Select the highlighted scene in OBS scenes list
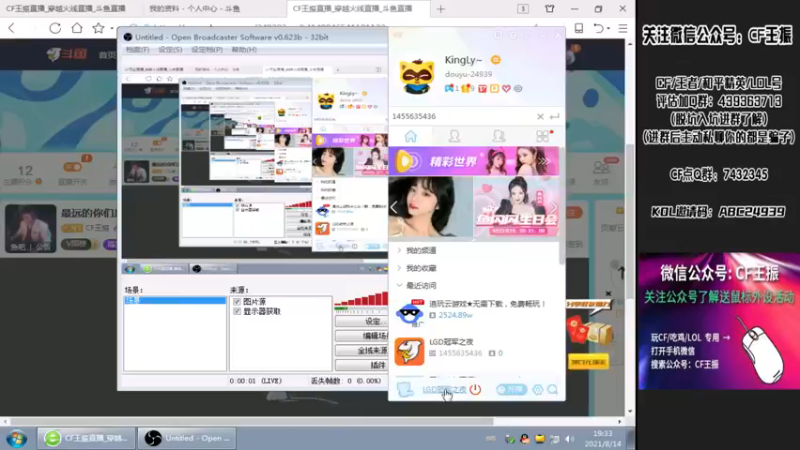 [175, 301]
